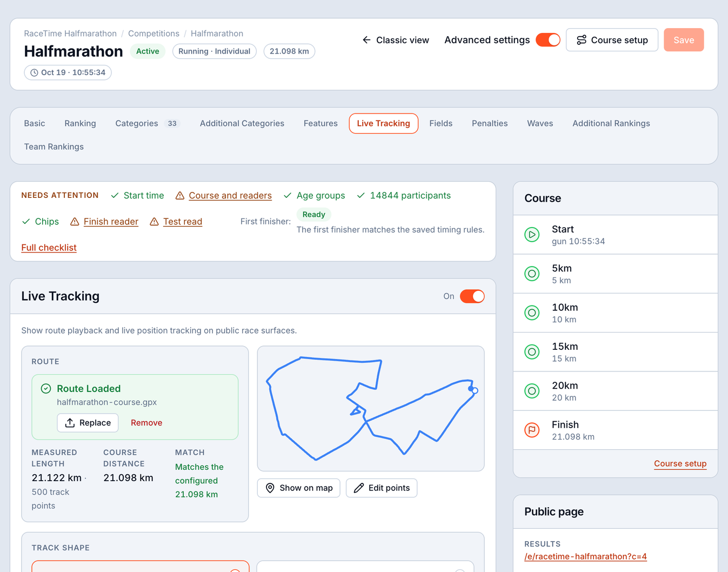The image size is (728, 572).
Task: Click the Course setup link under Finish
Action: pos(680,463)
